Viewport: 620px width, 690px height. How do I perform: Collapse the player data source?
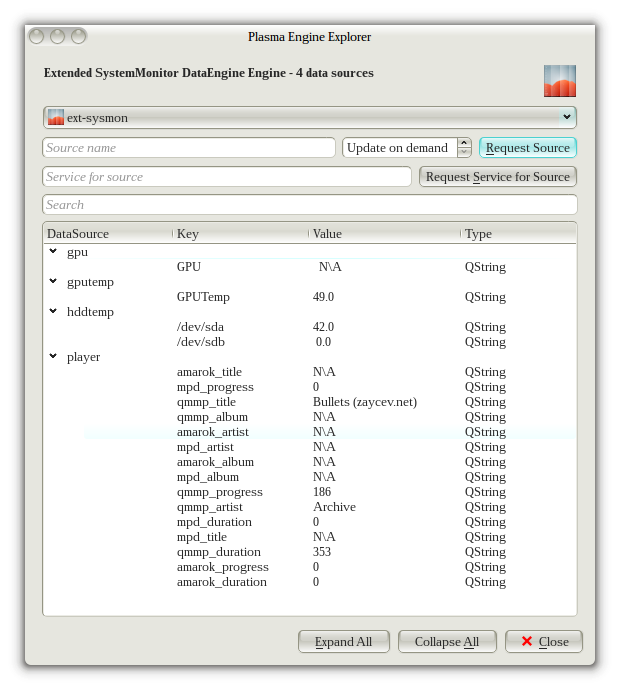(52, 357)
